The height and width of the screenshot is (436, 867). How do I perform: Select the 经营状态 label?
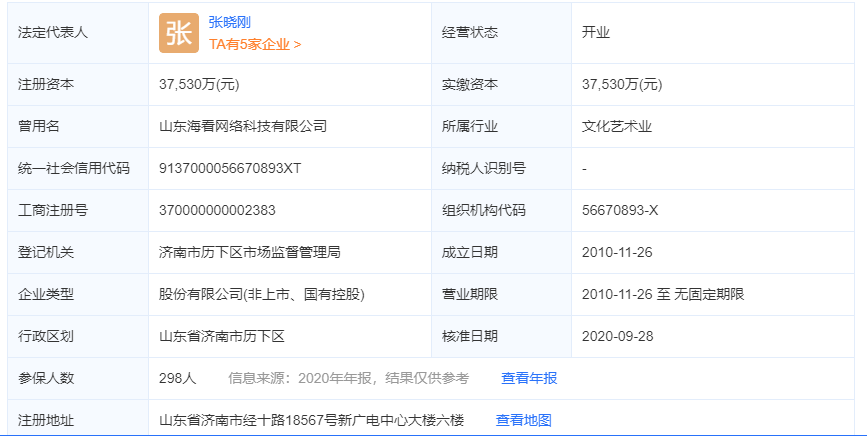[469, 32]
